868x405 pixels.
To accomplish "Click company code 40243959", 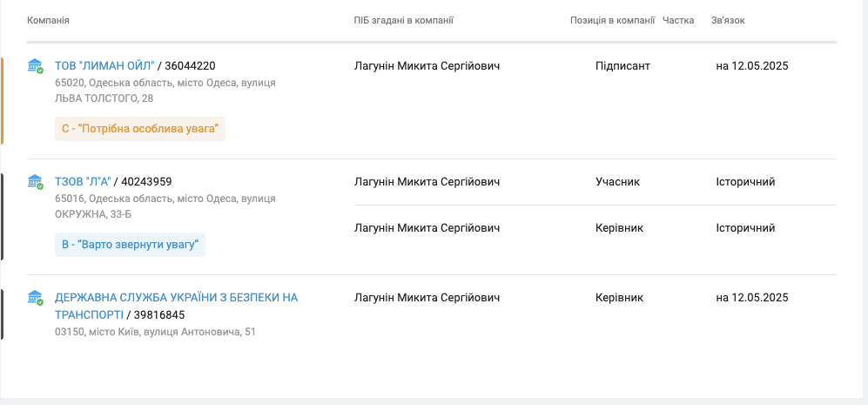I will [x=146, y=182].
